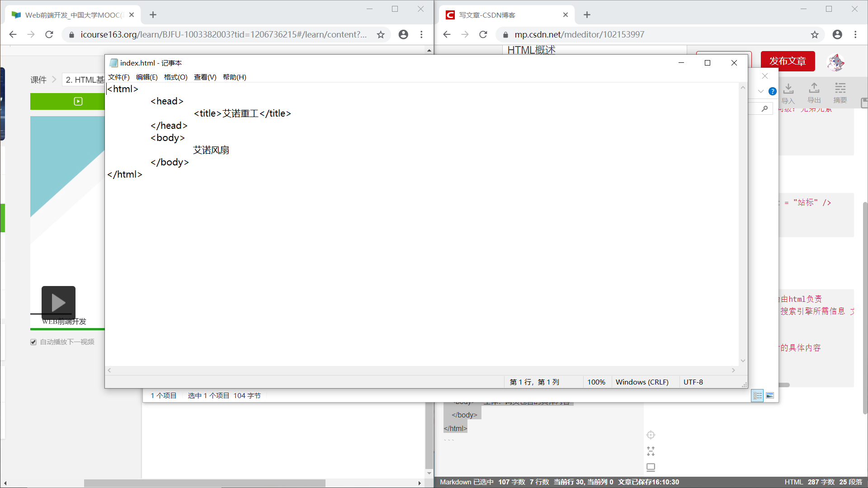This screenshot has width=868, height=488.
Task: Click the 发布文章 publish button in CSDN
Action: coord(788,61)
